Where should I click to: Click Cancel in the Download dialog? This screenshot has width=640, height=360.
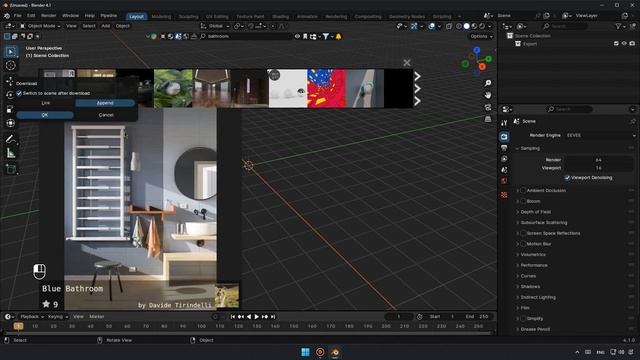click(x=106, y=116)
